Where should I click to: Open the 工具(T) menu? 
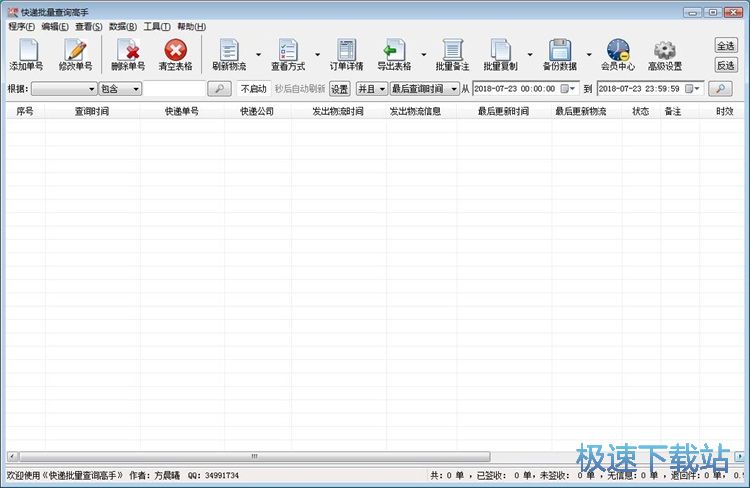157,27
